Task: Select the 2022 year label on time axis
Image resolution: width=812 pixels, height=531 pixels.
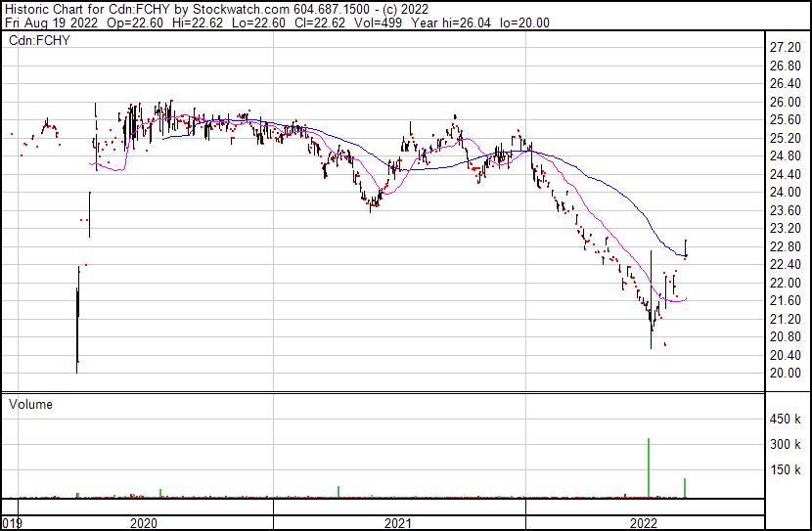Action: pyautogui.click(x=641, y=523)
